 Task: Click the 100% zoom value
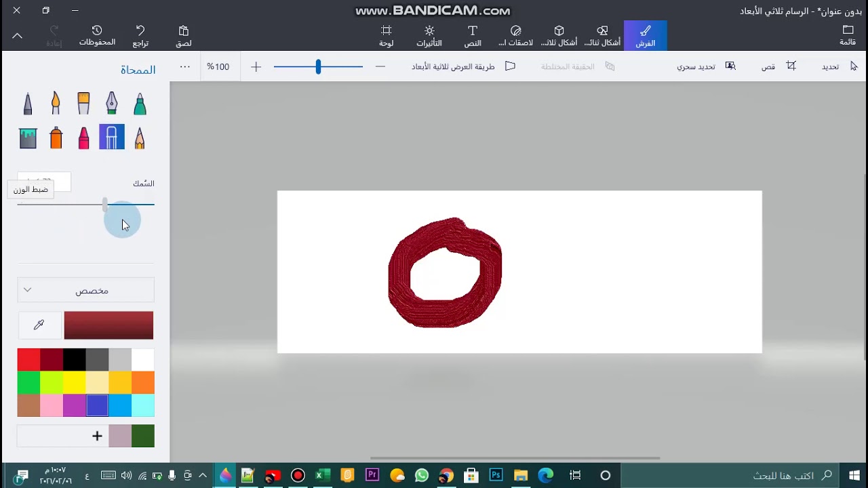pyautogui.click(x=218, y=66)
